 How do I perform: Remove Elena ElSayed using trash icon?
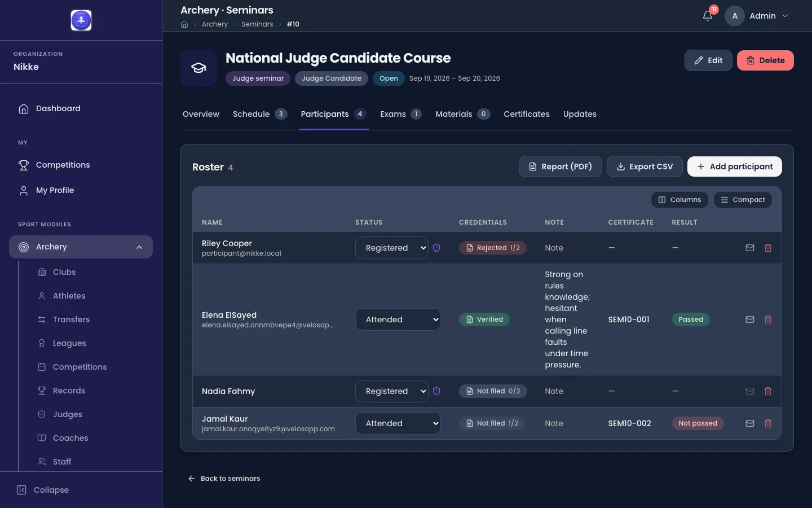click(768, 319)
